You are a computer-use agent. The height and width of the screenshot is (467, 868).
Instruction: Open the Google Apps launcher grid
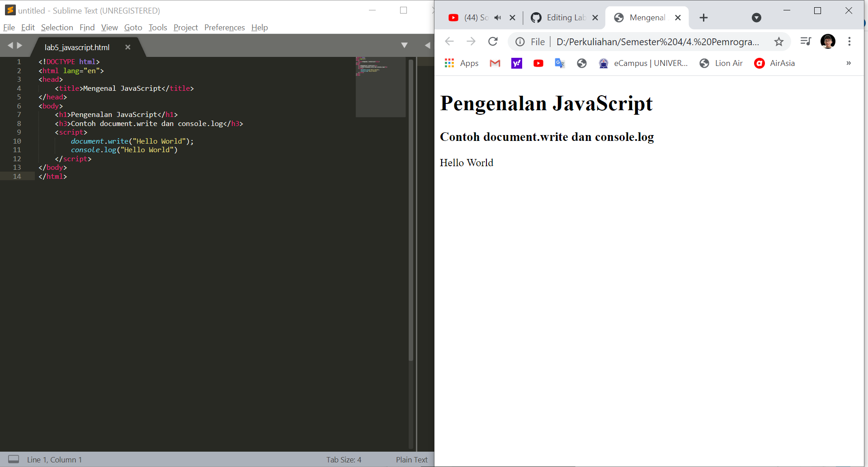(449, 63)
